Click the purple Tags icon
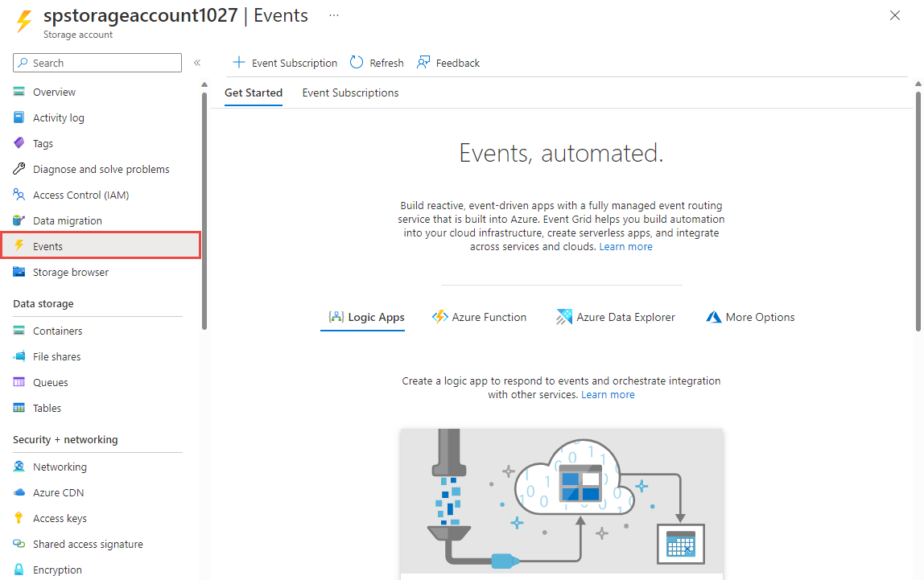Image resolution: width=924 pixels, height=580 pixels. coord(19,143)
